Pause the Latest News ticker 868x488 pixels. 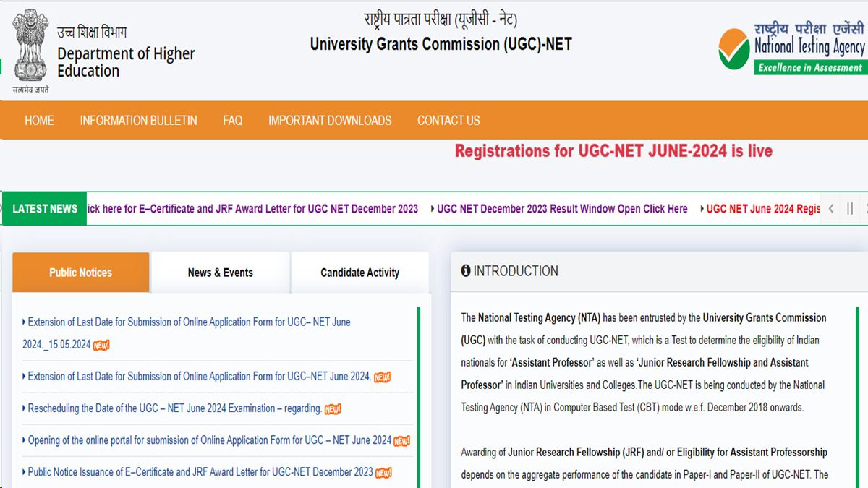point(850,208)
